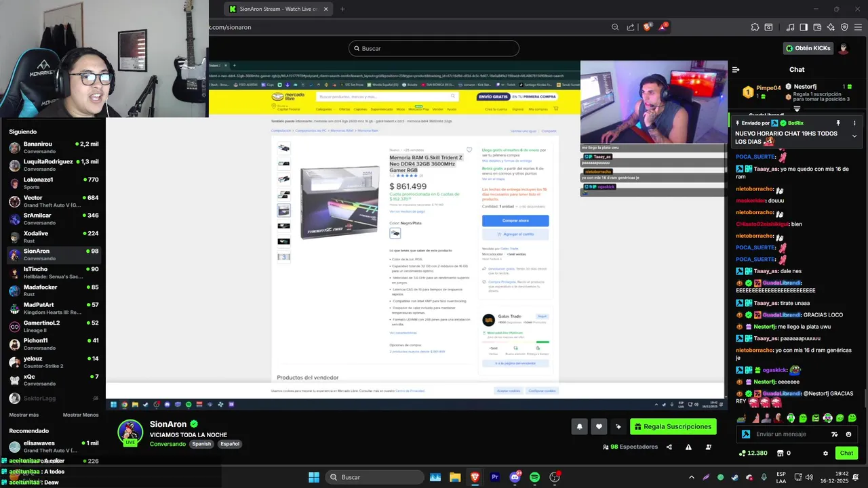Viewport: 868px width, 488px height.
Task: Click the Español tag badge
Action: point(229,444)
